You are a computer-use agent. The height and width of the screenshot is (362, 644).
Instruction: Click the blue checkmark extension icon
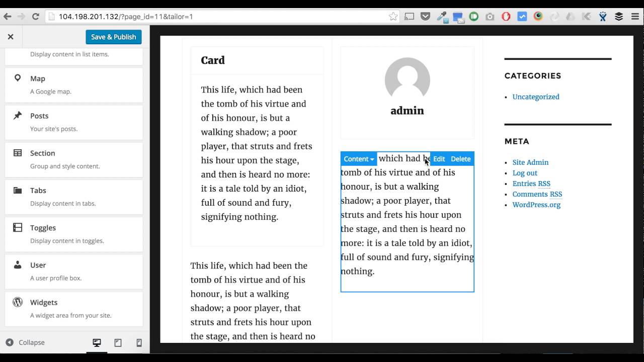coord(522,17)
